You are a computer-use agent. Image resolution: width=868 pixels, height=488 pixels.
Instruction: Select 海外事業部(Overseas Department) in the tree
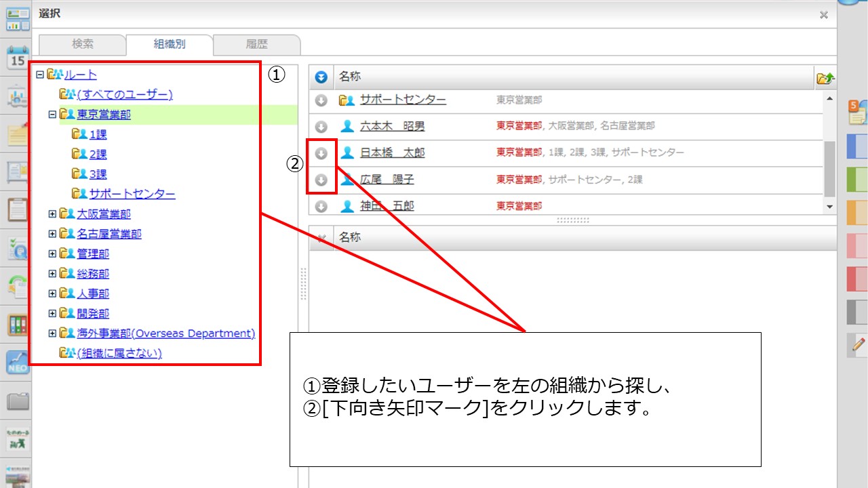click(166, 333)
